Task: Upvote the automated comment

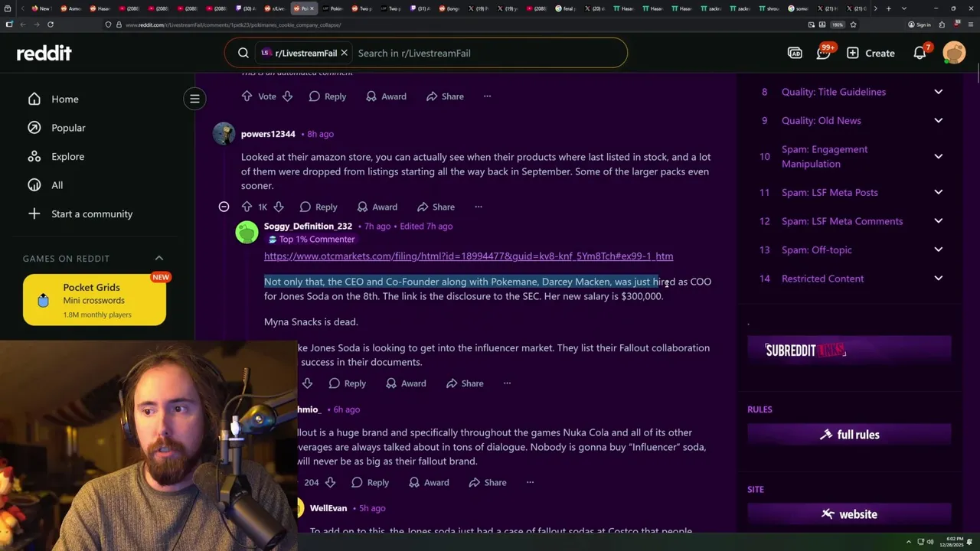Action: click(247, 96)
